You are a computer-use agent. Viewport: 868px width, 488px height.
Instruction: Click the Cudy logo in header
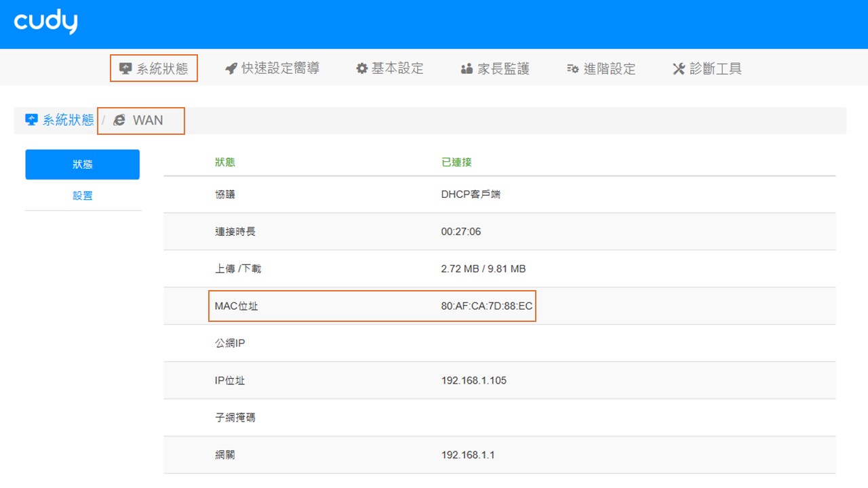click(x=45, y=22)
